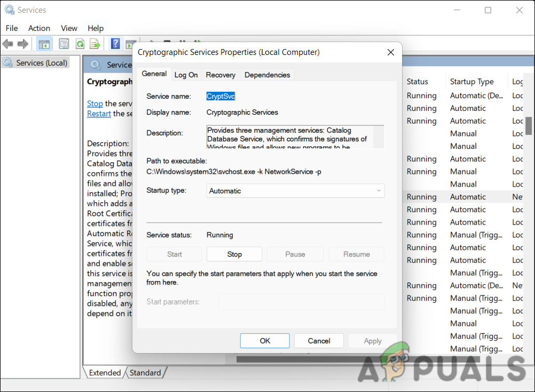Screen dimensions: 535x392
Task: Click the Forward arrow toolbar icon
Action: pos(23,44)
